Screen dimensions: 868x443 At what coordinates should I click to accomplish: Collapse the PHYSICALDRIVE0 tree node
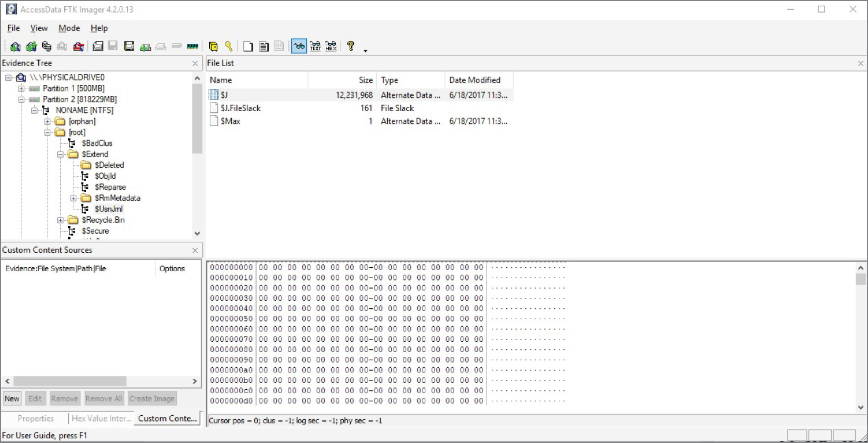coord(9,77)
